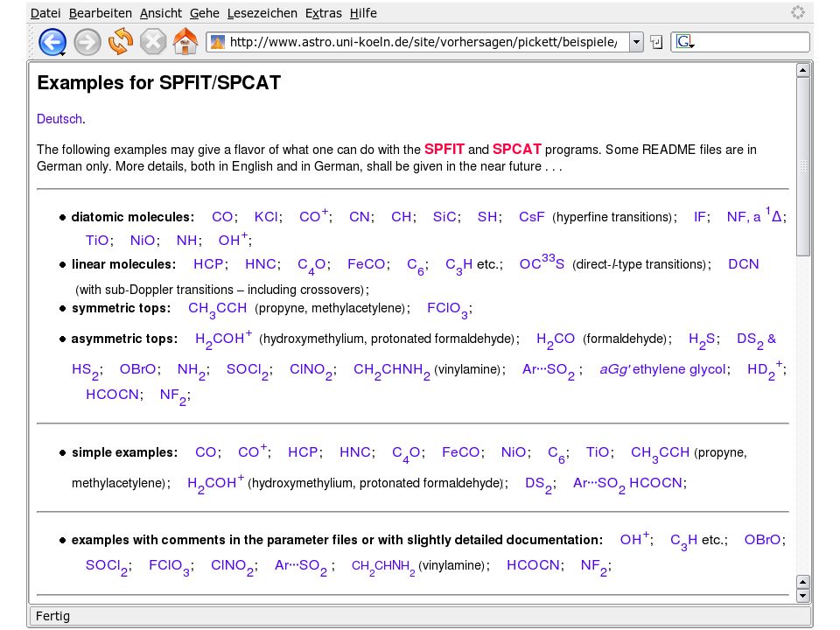Open the OC33S direct-l-type example
The height and width of the screenshot is (630, 840).
(542, 262)
